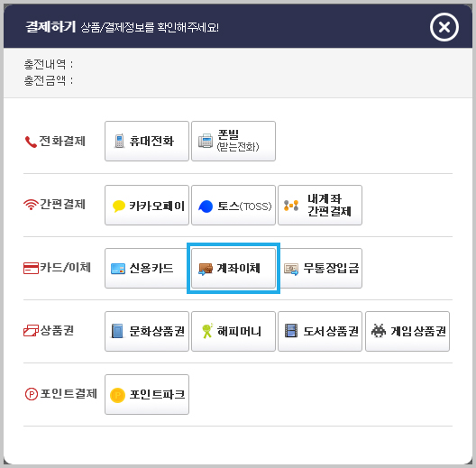Click the 해피머니 green character icon
476x468 pixels.
[x=207, y=331]
